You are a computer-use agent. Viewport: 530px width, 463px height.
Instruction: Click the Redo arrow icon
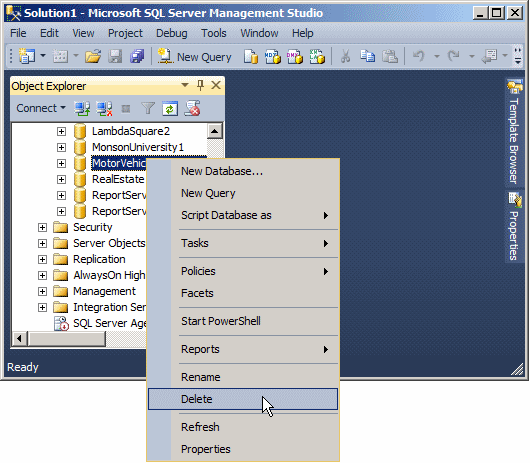[x=454, y=56]
